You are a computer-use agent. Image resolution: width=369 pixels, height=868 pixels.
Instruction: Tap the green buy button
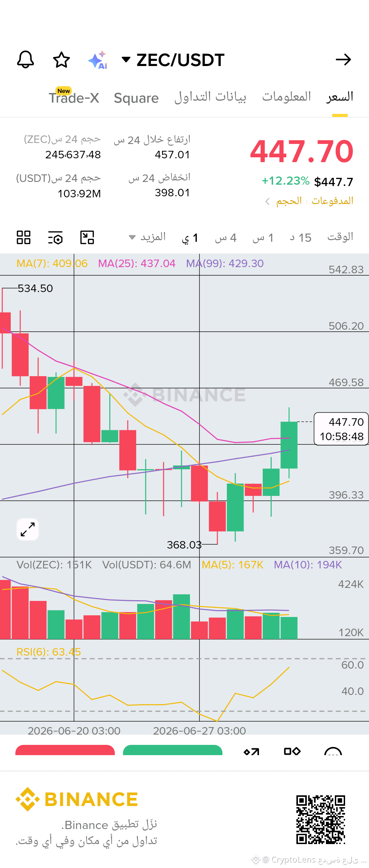coord(173,750)
